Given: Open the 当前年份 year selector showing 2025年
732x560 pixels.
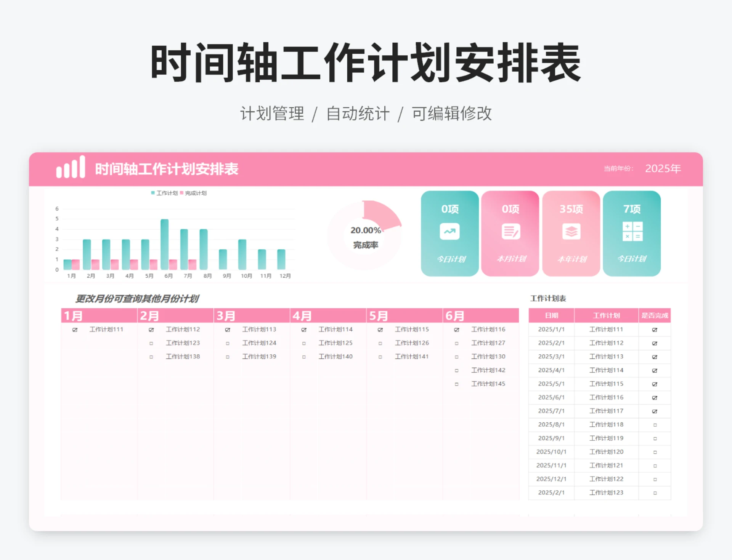Looking at the screenshot, I should [663, 168].
